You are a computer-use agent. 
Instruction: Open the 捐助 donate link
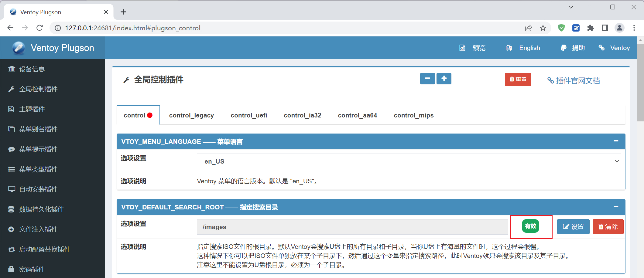tap(573, 48)
